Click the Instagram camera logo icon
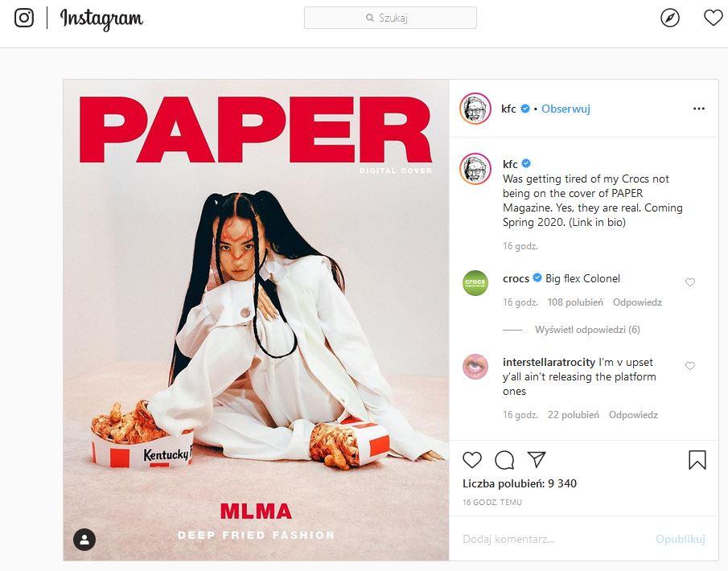This screenshot has height=571, width=728. pyautogui.click(x=23, y=18)
